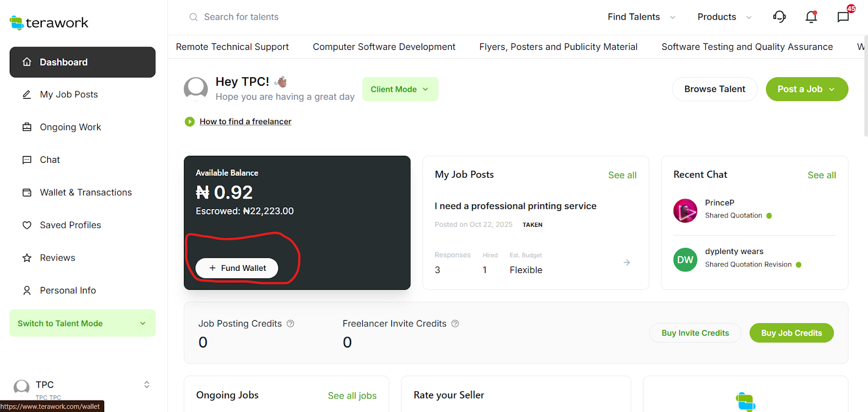This screenshot has height=412, width=868.
Task: Open the How to find a freelancer link
Action: pos(245,122)
